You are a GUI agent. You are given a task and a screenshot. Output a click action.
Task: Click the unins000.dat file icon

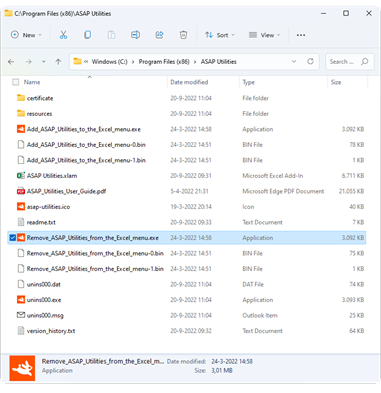click(x=21, y=284)
